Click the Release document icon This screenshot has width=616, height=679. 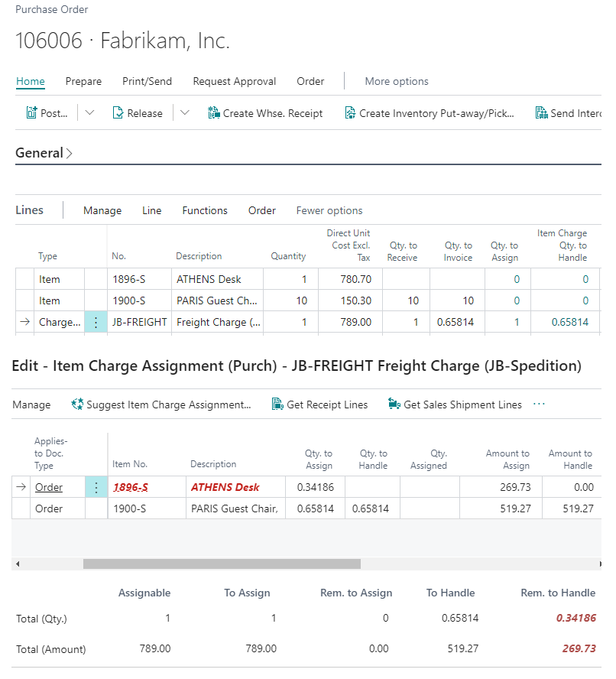[x=118, y=112]
